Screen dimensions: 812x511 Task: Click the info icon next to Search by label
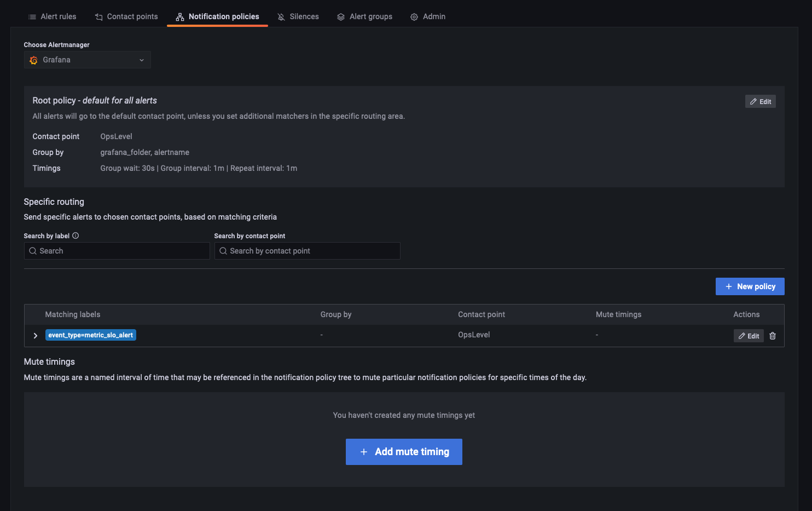(76, 236)
